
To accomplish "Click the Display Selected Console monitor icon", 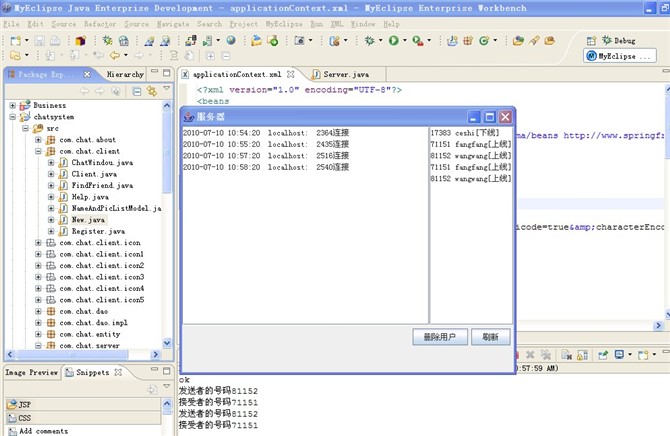I will (619, 355).
